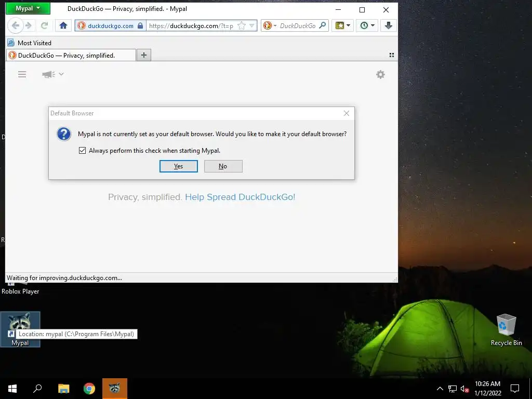Image resolution: width=532 pixels, height=399 pixels.
Task: Open the network tray icon
Action: coord(453,389)
